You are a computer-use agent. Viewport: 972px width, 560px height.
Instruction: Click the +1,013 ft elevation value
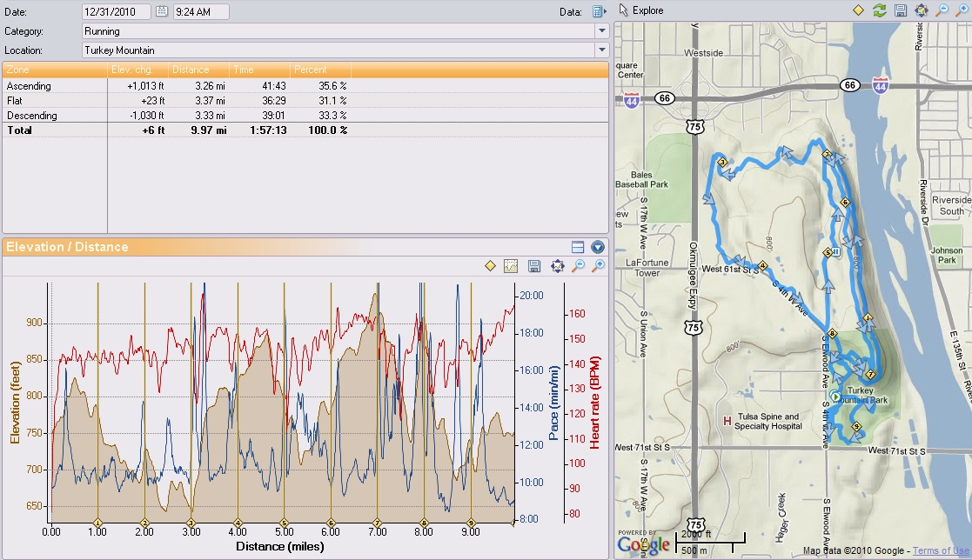pyautogui.click(x=145, y=86)
